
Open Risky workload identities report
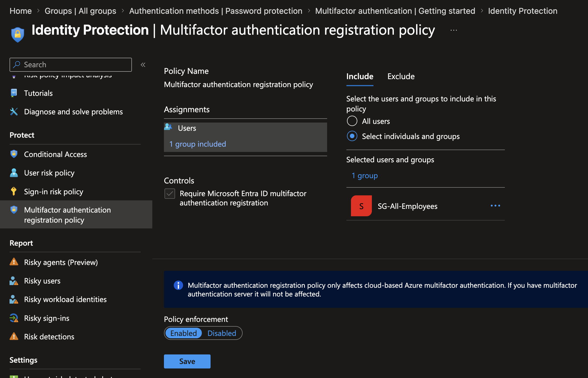pyautogui.click(x=65, y=299)
